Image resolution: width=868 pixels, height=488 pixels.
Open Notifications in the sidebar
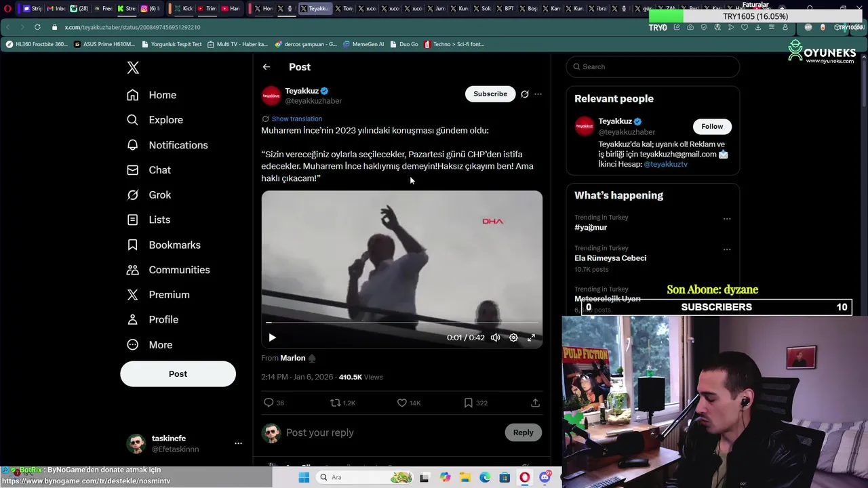[x=167, y=145]
